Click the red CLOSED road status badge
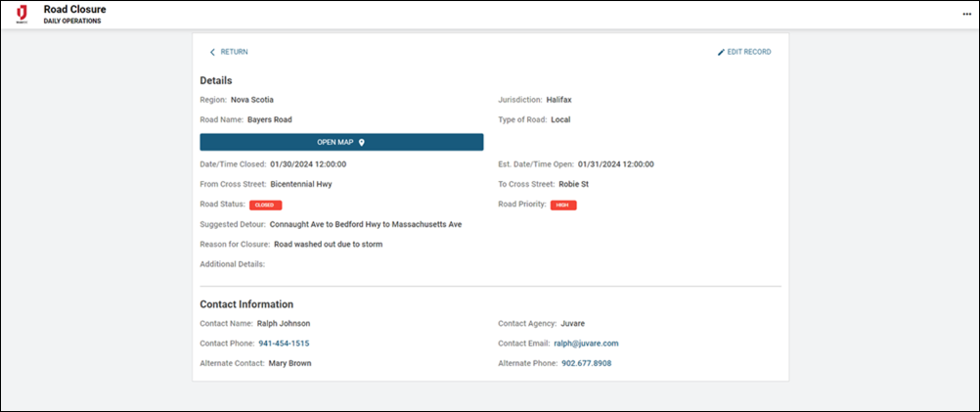The width and height of the screenshot is (980, 412). tap(265, 206)
